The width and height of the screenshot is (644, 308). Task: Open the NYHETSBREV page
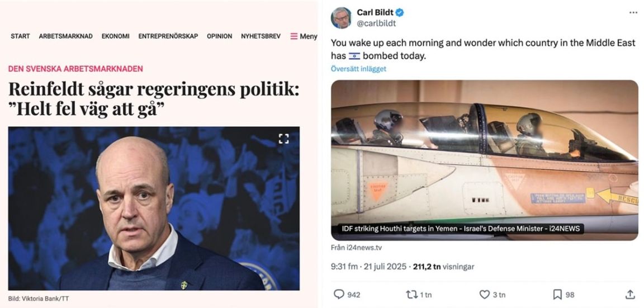pyautogui.click(x=261, y=36)
